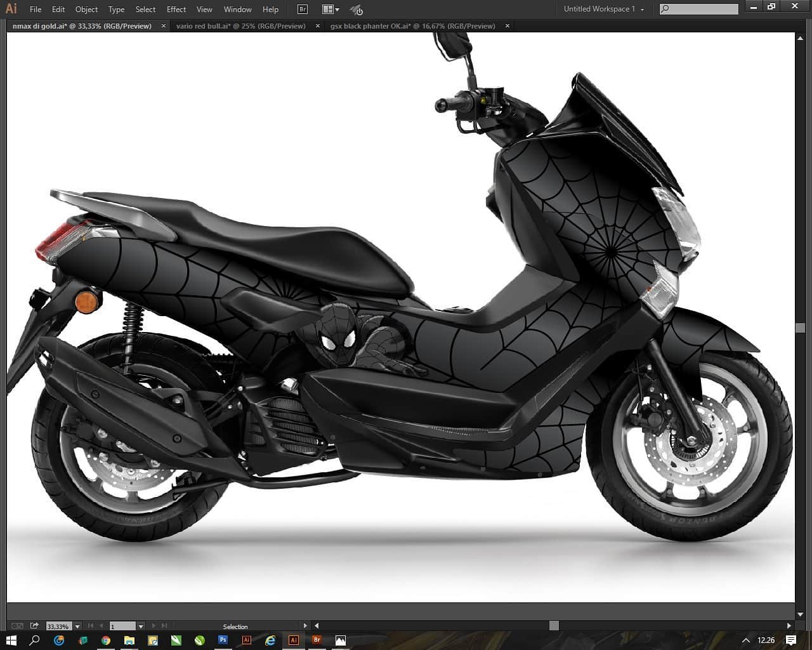Go to the previous artboard
The width and height of the screenshot is (812, 650).
pos(101,626)
